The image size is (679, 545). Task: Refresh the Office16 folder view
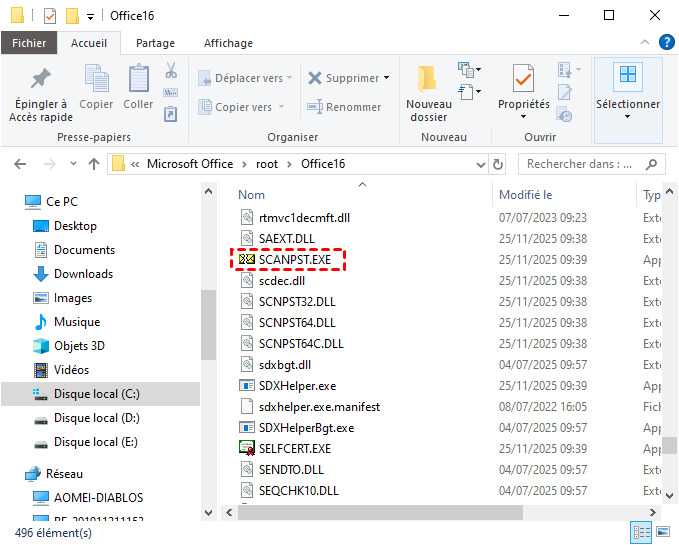[498, 164]
